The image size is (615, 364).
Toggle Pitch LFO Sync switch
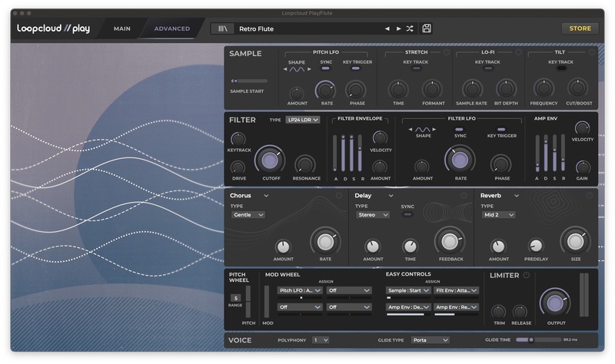pyautogui.click(x=326, y=68)
